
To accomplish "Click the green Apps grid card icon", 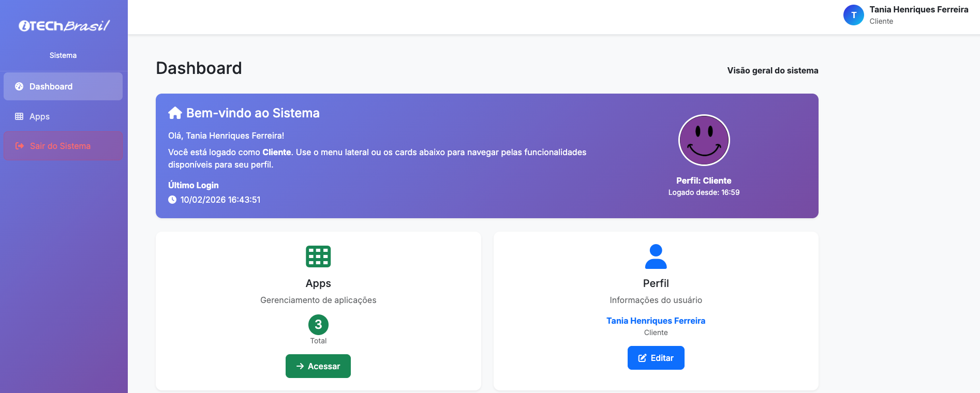I will click(318, 256).
